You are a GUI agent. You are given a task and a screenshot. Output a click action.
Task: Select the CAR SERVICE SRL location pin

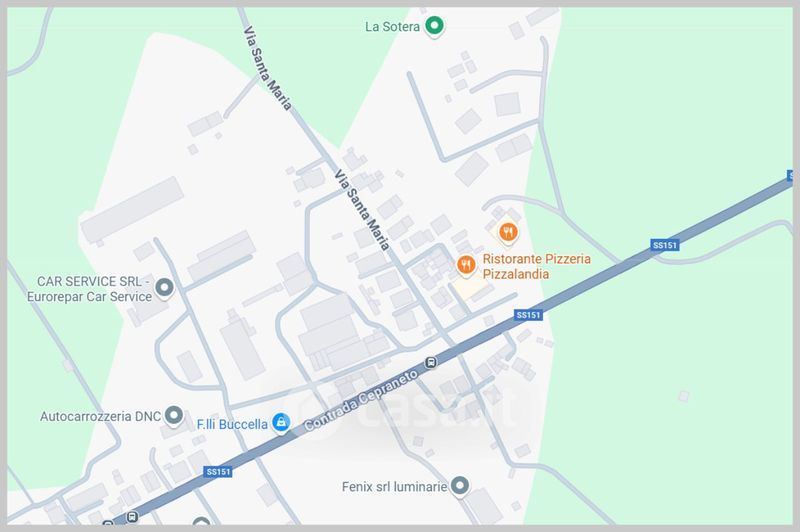[164, 289]
